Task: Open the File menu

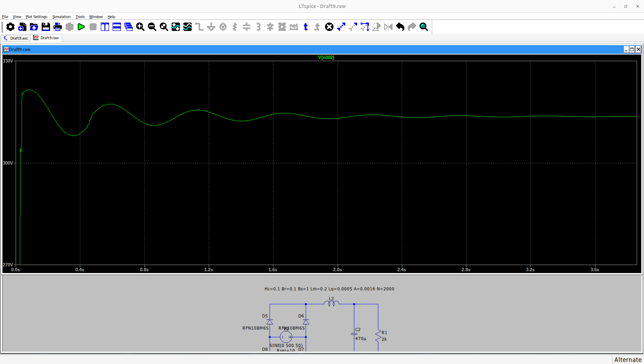Action: 5,17
